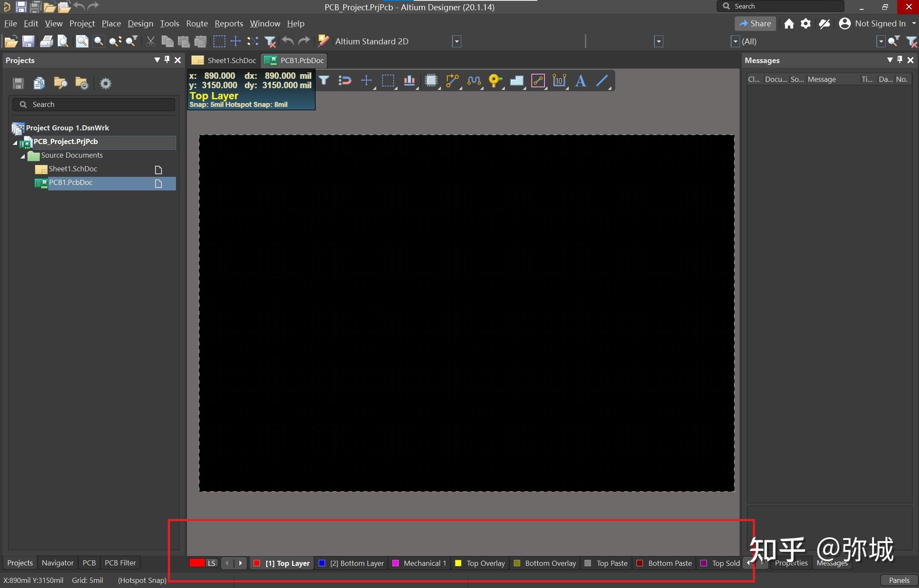Open the Altium Standard 2D view dropdown
This screenshot has width=919, height=588.
(456, 41)
